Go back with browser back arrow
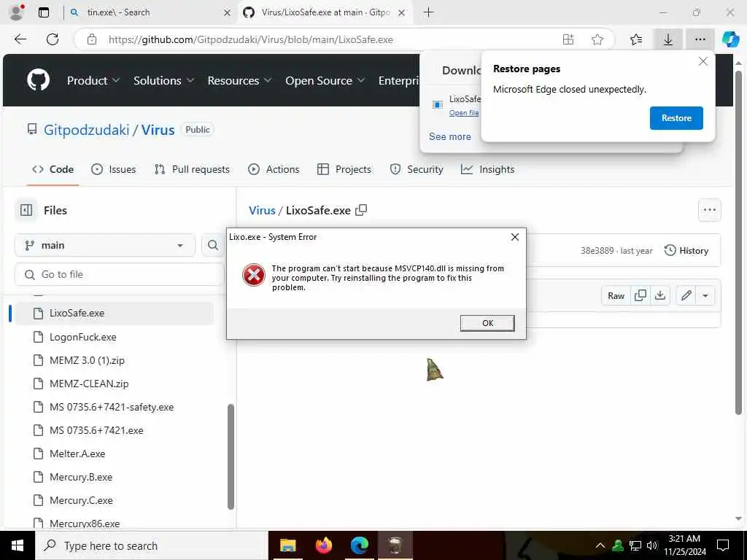Screen dimensions: 747x560 click(x=20, y=39)
